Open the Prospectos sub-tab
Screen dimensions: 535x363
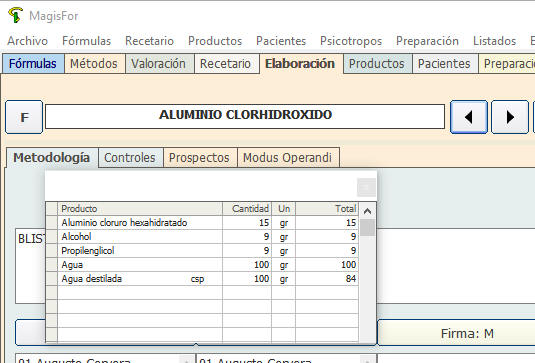coord(199,158)
